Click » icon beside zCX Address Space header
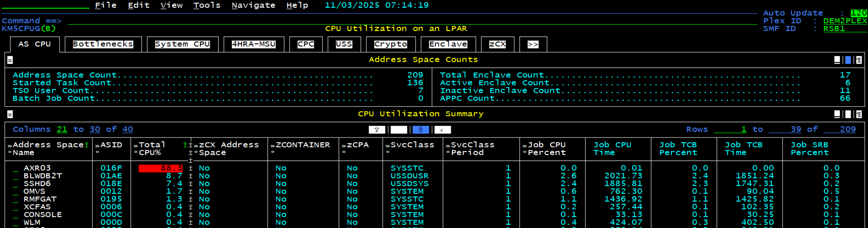 coord(196,146)
